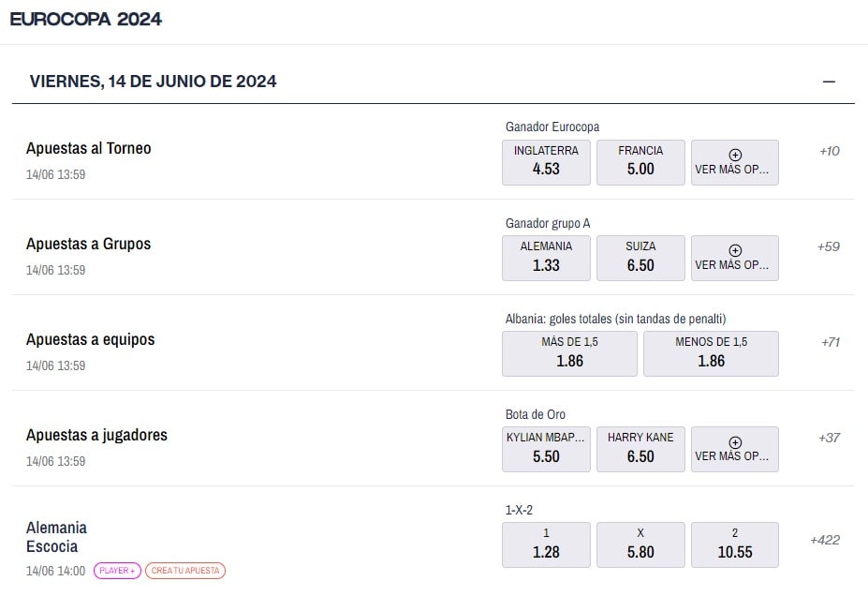Pick Suiza 6.50 odds
The image size is (868, 611).
coord(640,258)
